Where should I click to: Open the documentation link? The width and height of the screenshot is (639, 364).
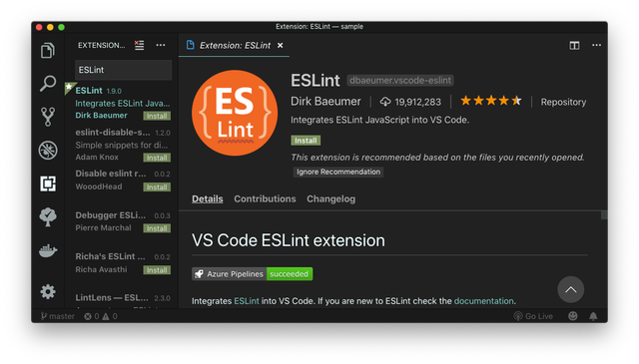[483, 301]
